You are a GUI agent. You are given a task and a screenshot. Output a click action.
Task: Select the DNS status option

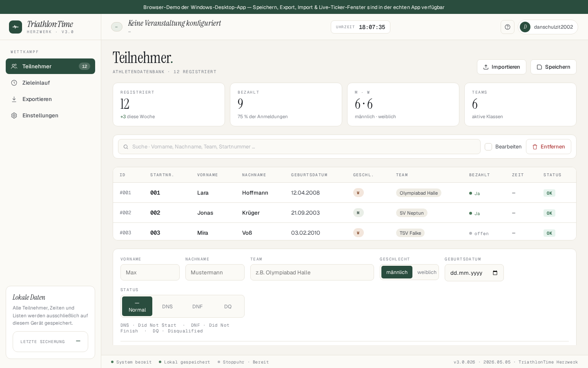(167, 306)
